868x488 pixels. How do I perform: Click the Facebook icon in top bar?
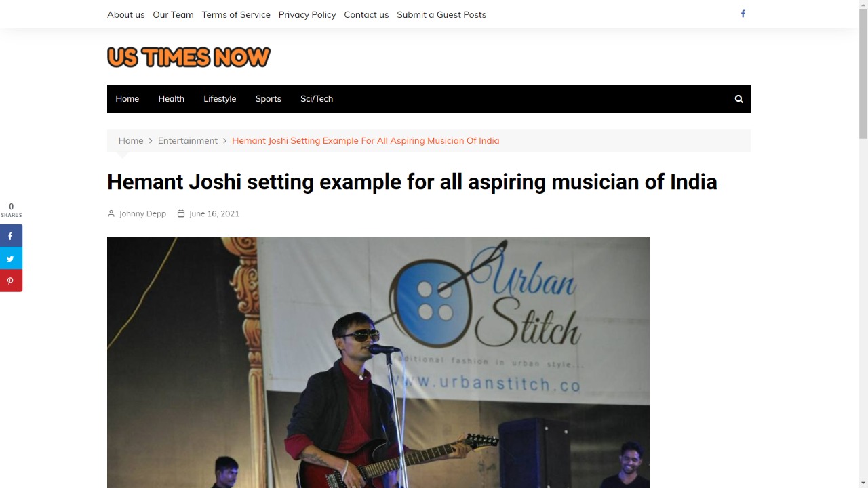click(x=743, y=14)
